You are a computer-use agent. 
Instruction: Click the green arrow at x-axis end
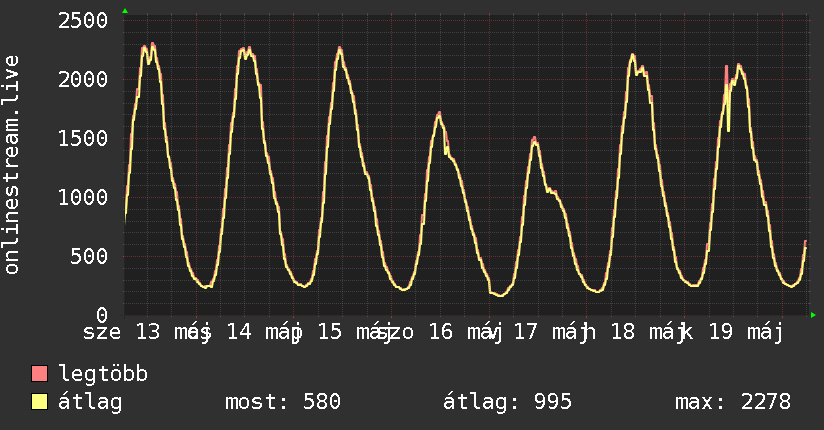tap(813, 315)
